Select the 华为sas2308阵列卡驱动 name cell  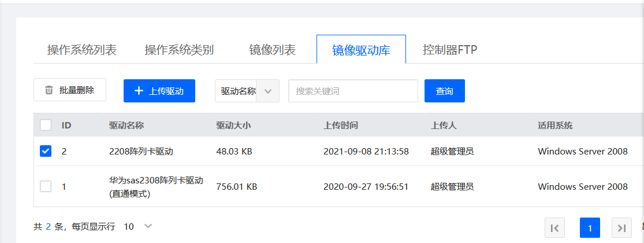pos(157,187)
